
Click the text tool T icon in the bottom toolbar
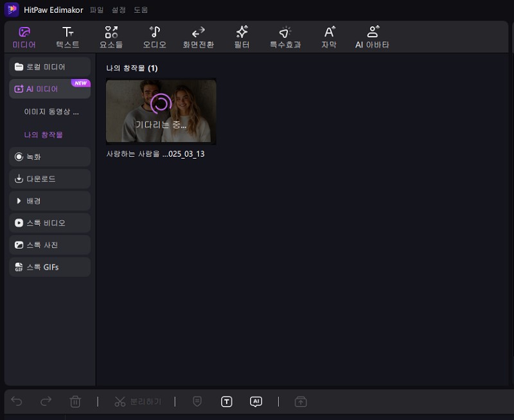[x=226, y=401]
